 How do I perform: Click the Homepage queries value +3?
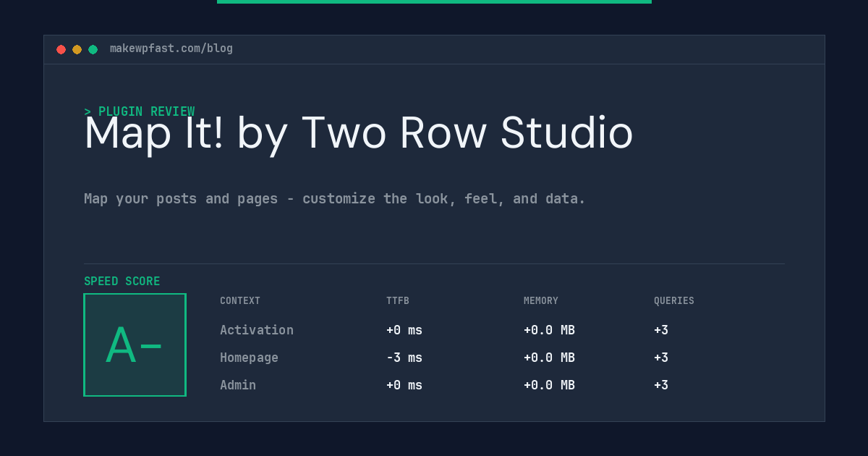661,358
